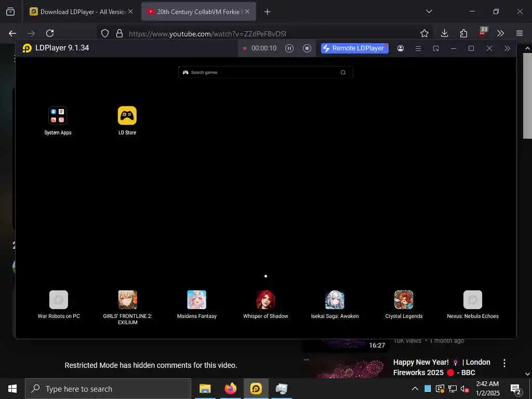Open Firefox application menu
The image size is (532, 399).
click(x=520, y=33)
